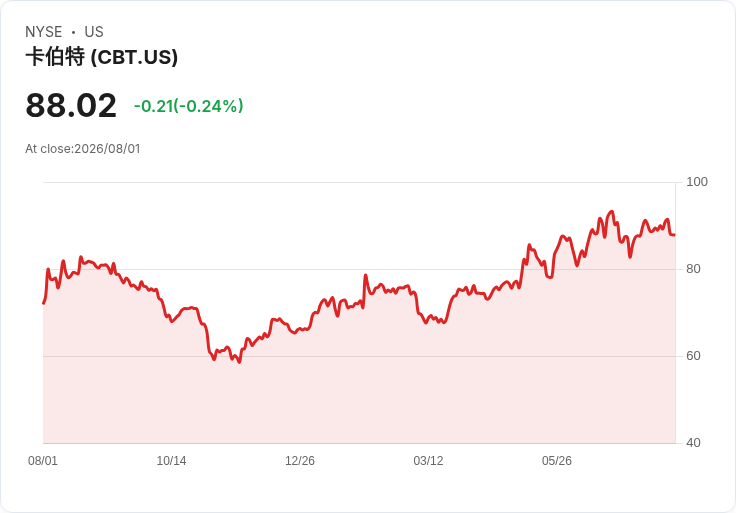736x513 pixels.
Task: Click the chart's highest peak on the line
Action: coord(612,212)
